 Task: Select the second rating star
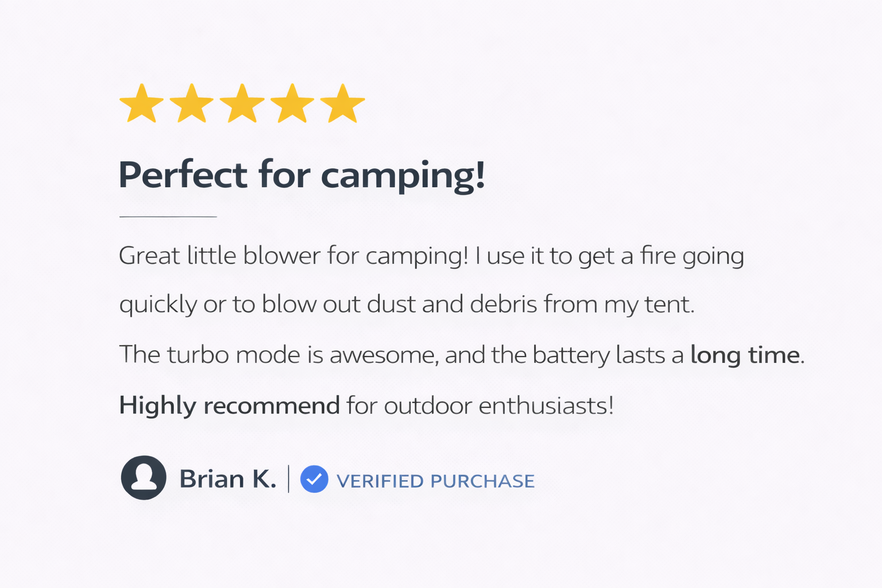point(192,104)
